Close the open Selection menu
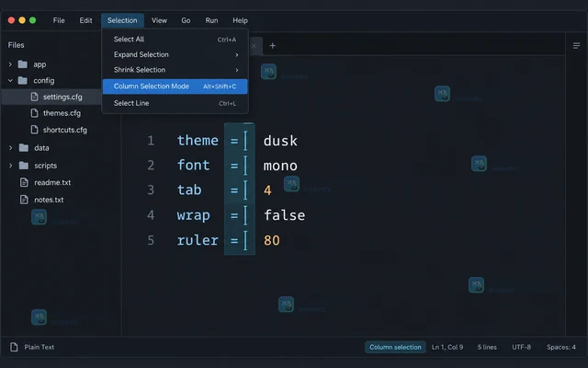588x368 pixels. coord(122,20)
